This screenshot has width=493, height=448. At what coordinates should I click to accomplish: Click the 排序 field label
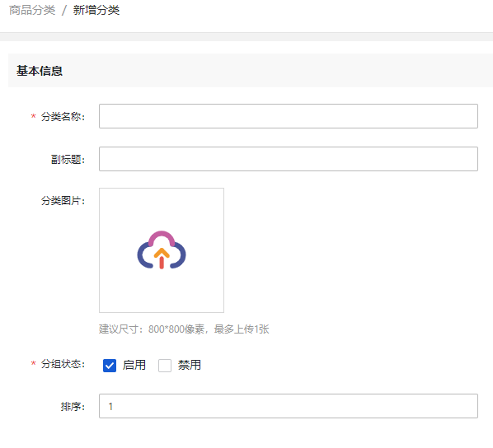[73, 407]
